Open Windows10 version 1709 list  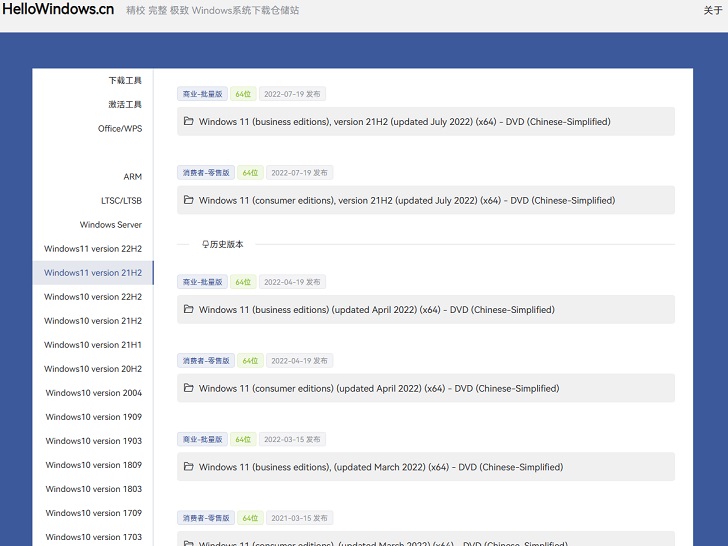pos(94,513)
